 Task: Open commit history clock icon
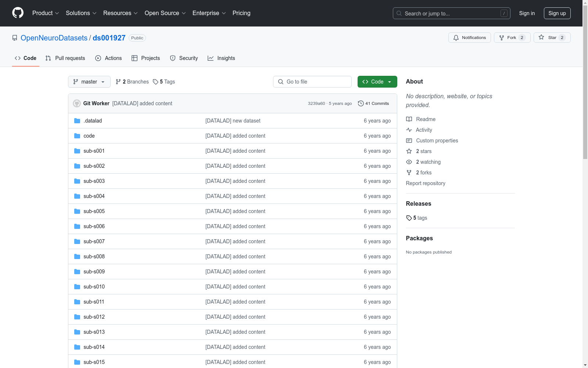coord(361,103)
